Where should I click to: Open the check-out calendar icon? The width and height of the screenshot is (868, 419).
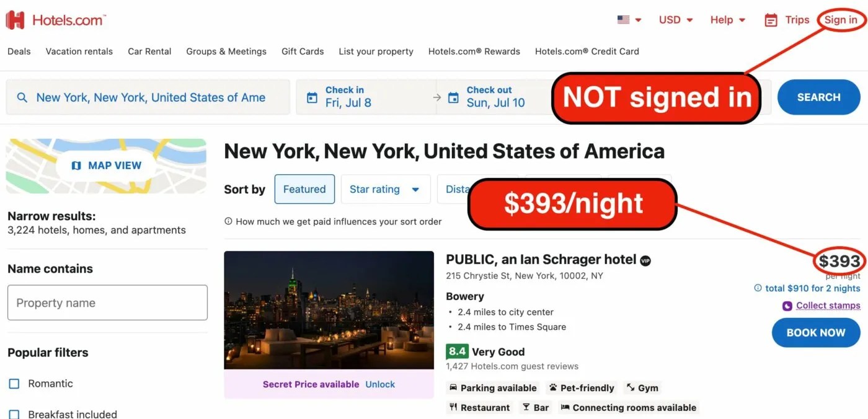[x=454, y=97]
